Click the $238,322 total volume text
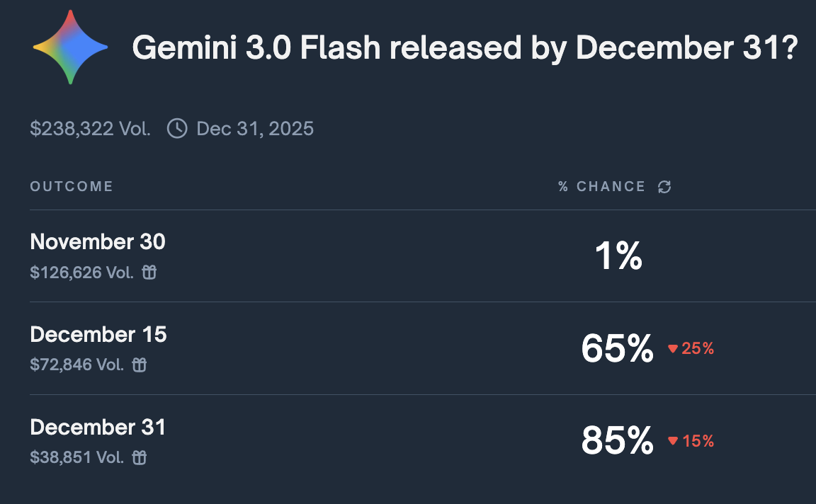816x504 pixels. pos(90,129)
